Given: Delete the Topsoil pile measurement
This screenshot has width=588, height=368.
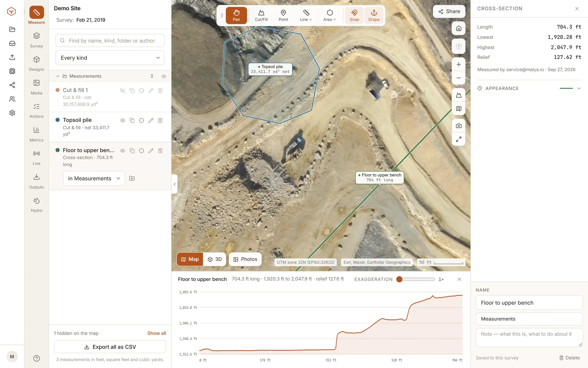Looking at the screenshot, I should pyautogui.click(x=160, y=120).
